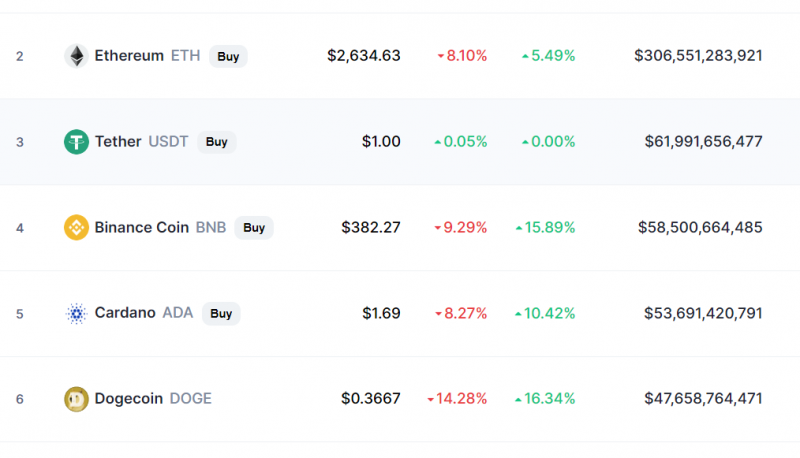Click the Cardano blue dotted logo icon

[x=77, y=313]
